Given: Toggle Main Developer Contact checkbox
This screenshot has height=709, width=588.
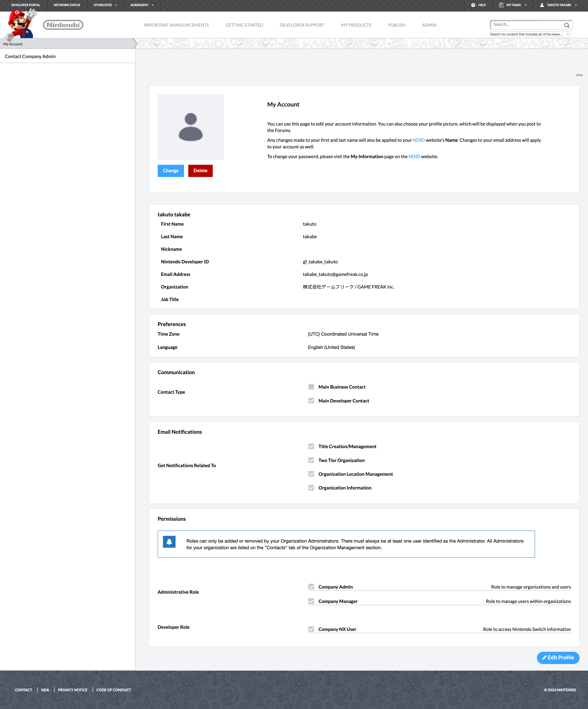Looking at the screenshot, I should click(311, 401).
